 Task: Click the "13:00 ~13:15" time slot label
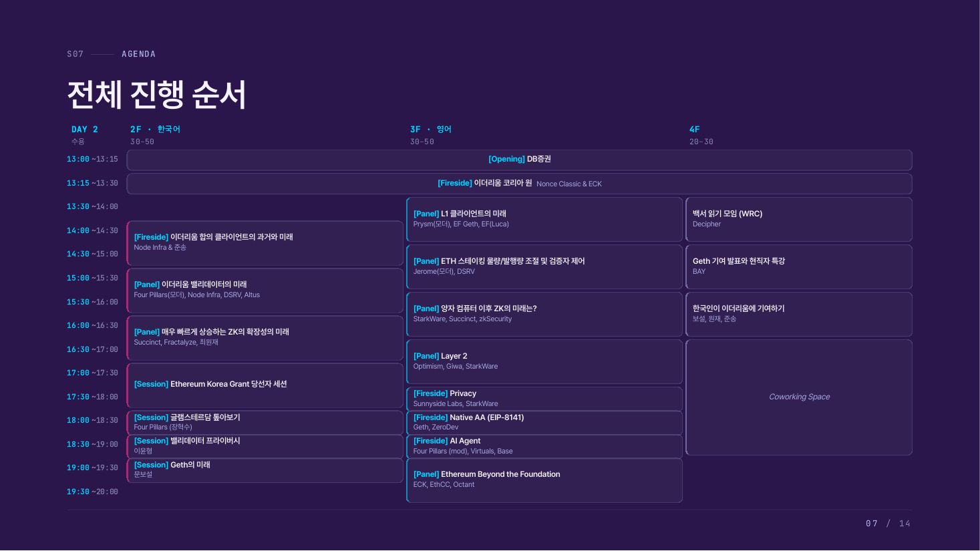click(x=92, y=160)
